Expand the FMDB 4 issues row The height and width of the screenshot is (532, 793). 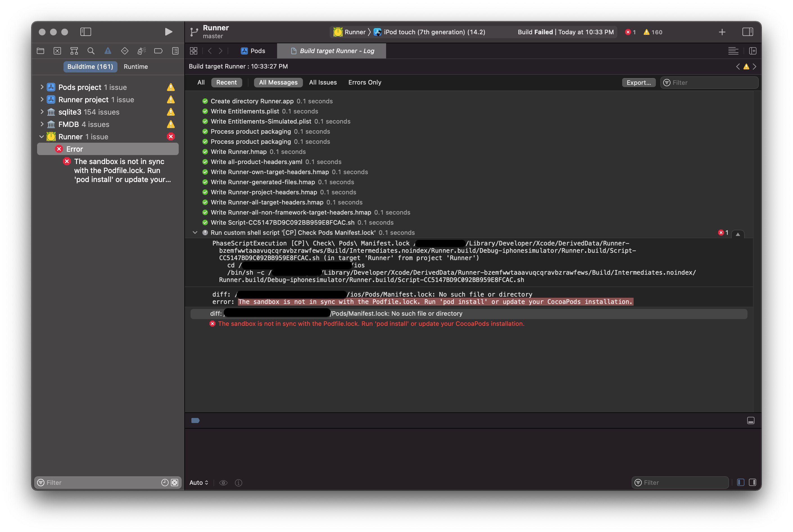(42, 124)
